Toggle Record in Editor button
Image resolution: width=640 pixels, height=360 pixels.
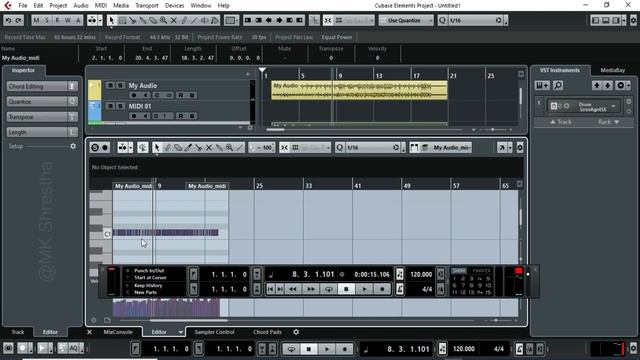[x=105, y=147]
